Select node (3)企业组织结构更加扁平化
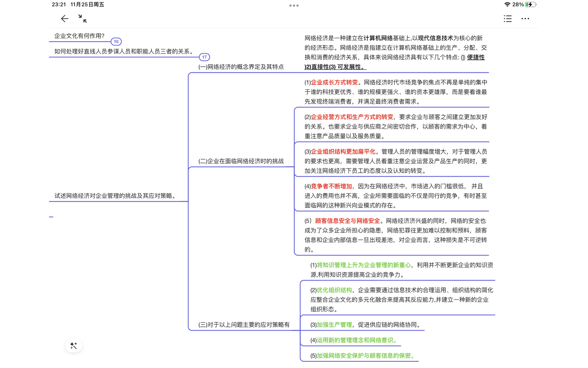This screenshot has height=368, width=588. (396, 161)
